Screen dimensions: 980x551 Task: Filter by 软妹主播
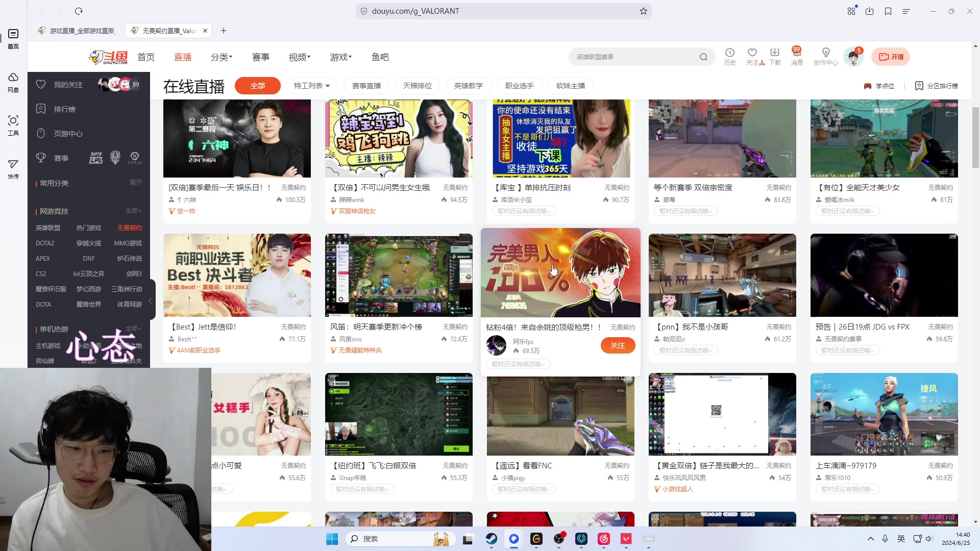[571, 86]
